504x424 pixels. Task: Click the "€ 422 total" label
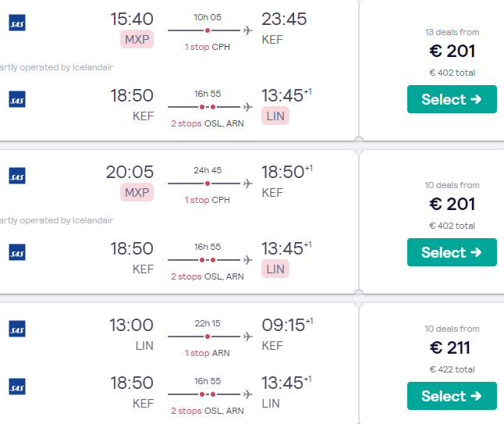tap(452, 369)
